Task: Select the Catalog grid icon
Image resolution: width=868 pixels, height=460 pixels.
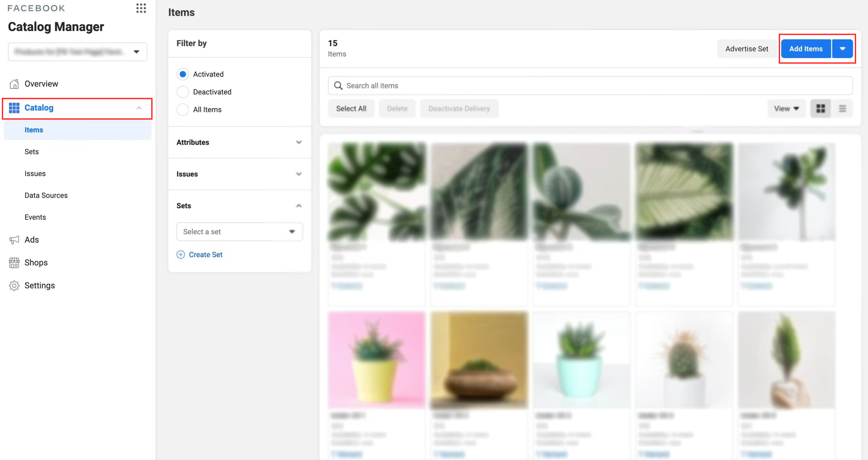Action: tap(14, 108)
